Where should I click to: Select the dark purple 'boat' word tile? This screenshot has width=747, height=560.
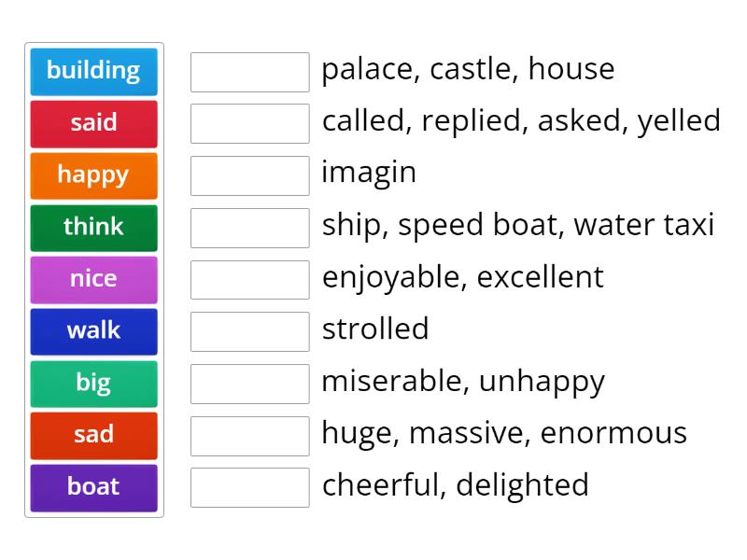click(93, 487)
